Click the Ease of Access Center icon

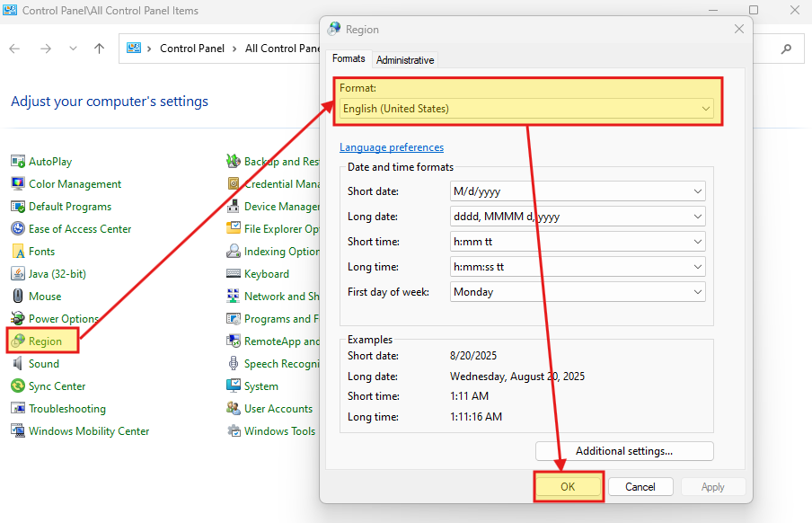pos(18,229)
